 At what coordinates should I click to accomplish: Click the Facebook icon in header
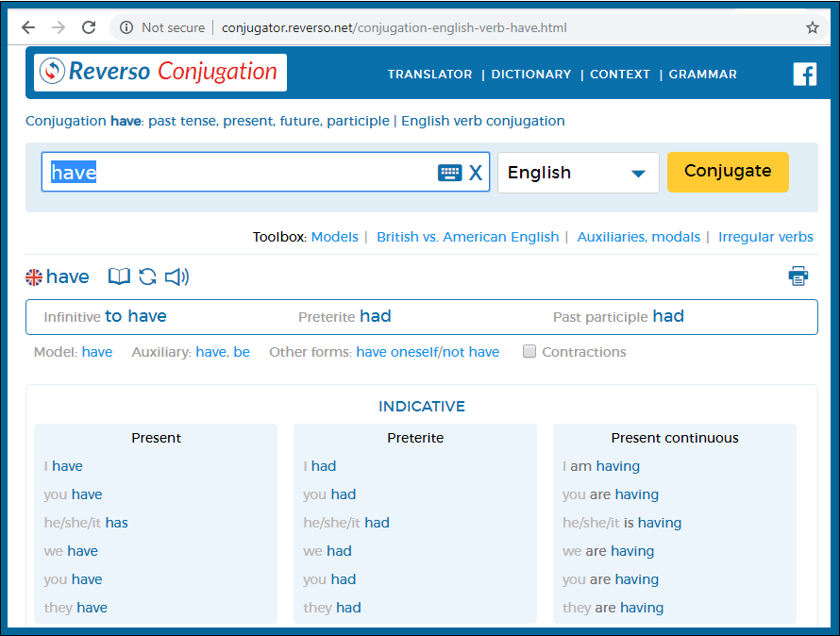click(804, 74)
